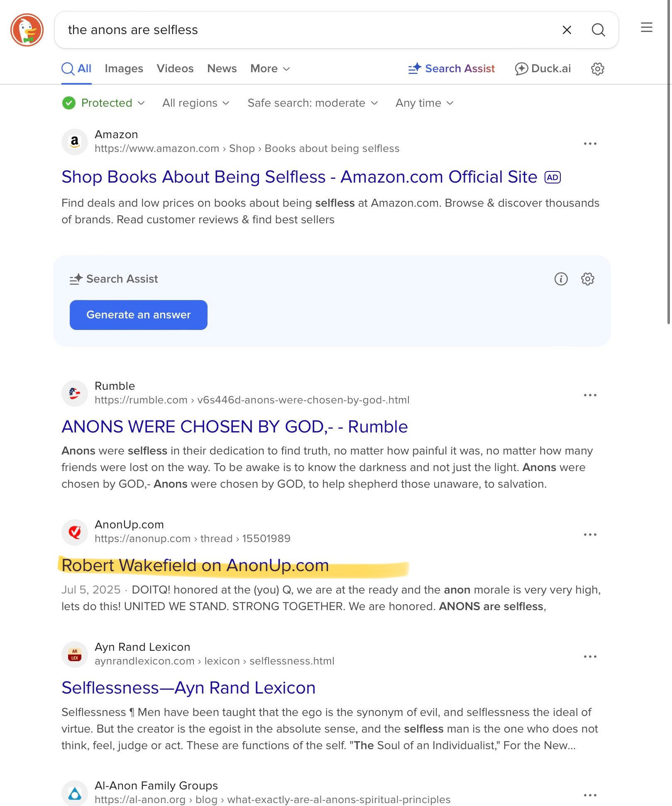Switch to the News tab

coord(222,69)
